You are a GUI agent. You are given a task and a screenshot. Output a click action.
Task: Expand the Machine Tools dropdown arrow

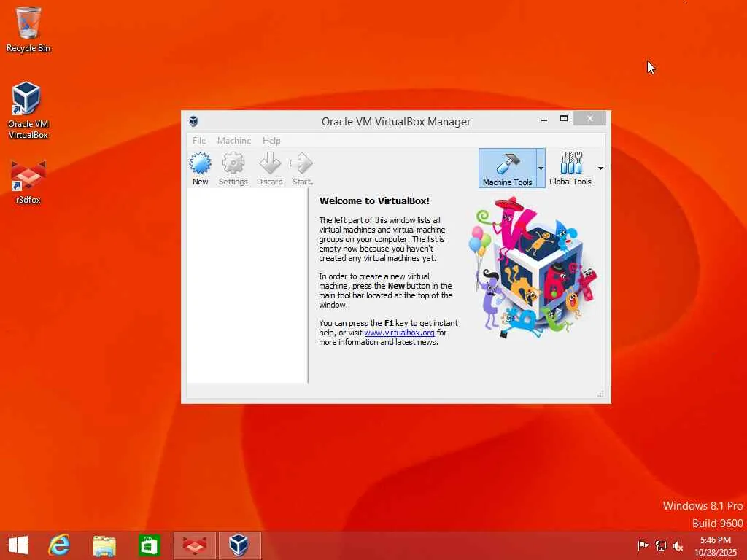point(541,168)
